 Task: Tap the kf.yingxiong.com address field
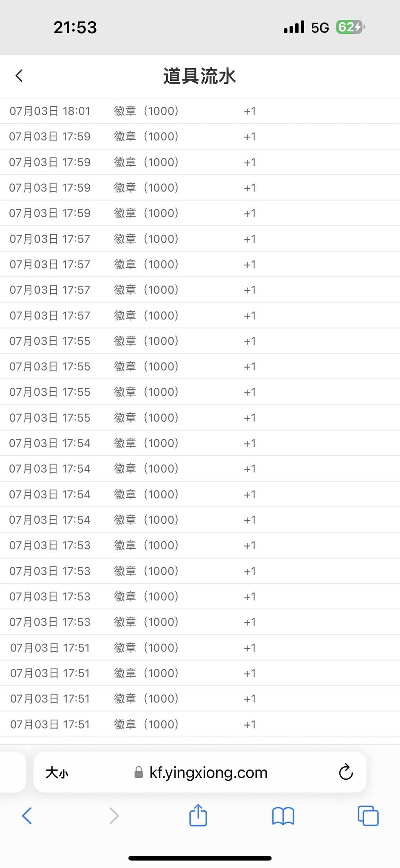click(x=200, y=772)
